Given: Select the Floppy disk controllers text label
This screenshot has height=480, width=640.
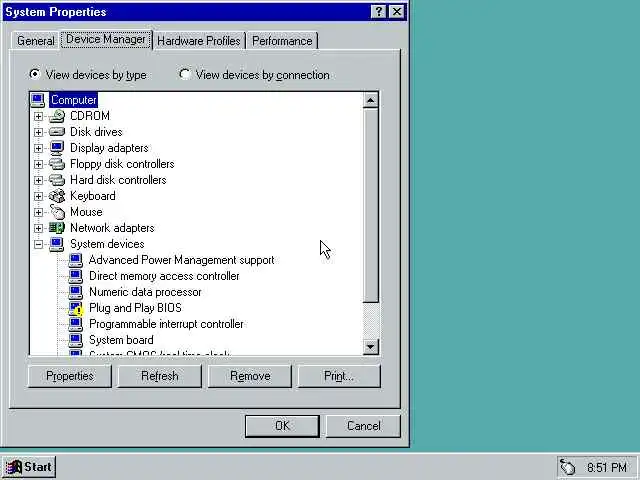Looking at the screenshot, I should click(x=122, y=164).
